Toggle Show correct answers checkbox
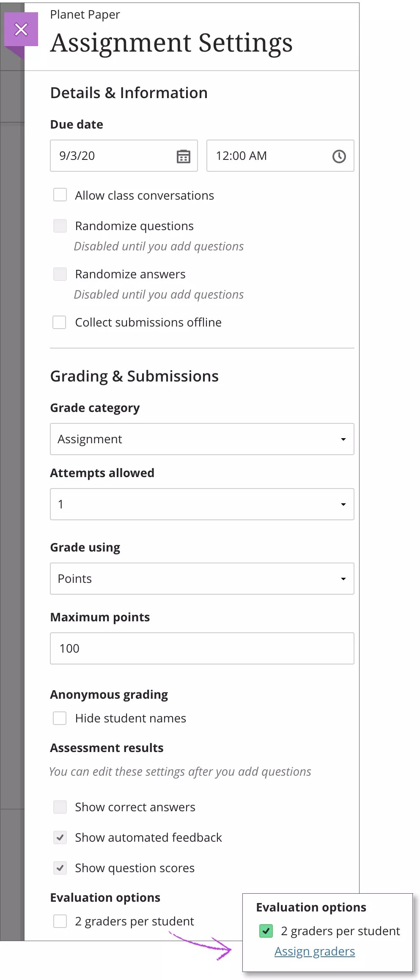 60,807
